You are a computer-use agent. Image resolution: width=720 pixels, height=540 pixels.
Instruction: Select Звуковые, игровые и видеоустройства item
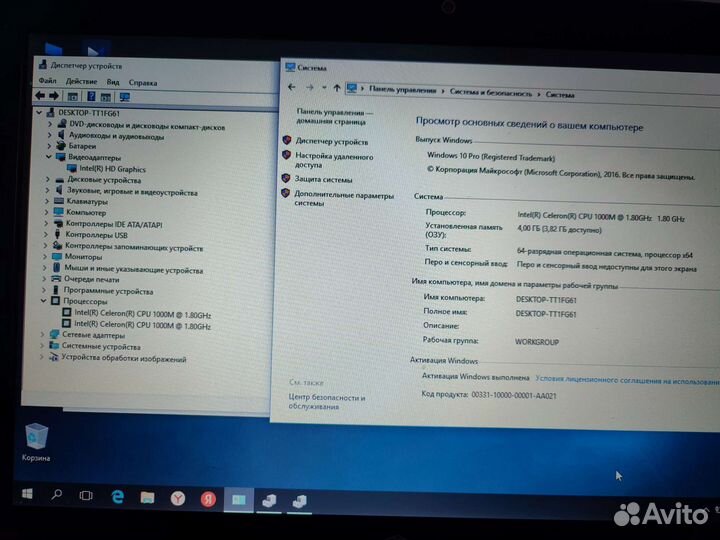132,191
